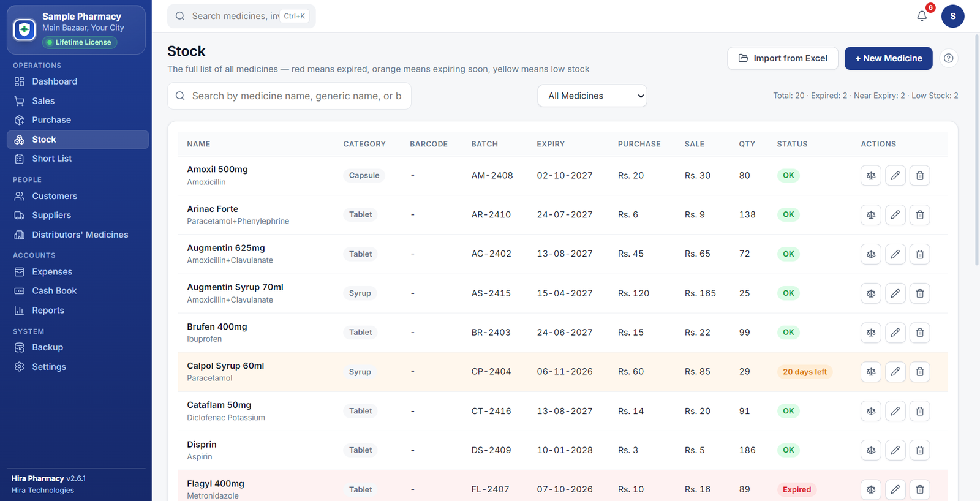The image size is (980, 501).
Task: Delete Augmentin Syrup 70ml with trash icon
Action: tap(920, 293)
